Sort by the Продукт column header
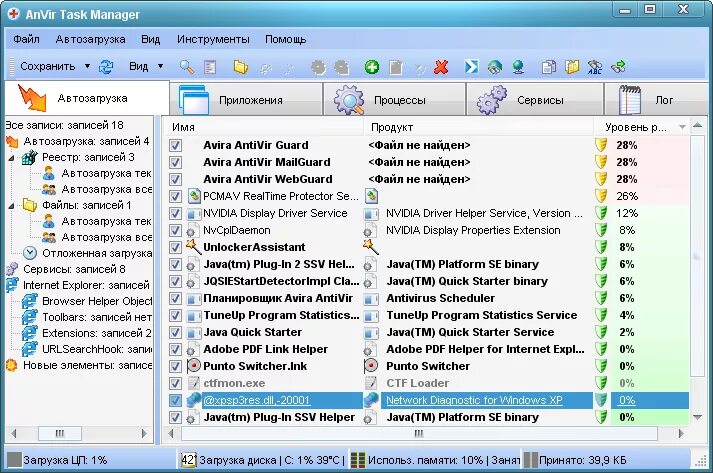The width and height of the screenshot is (713, 473). [479, 127]
